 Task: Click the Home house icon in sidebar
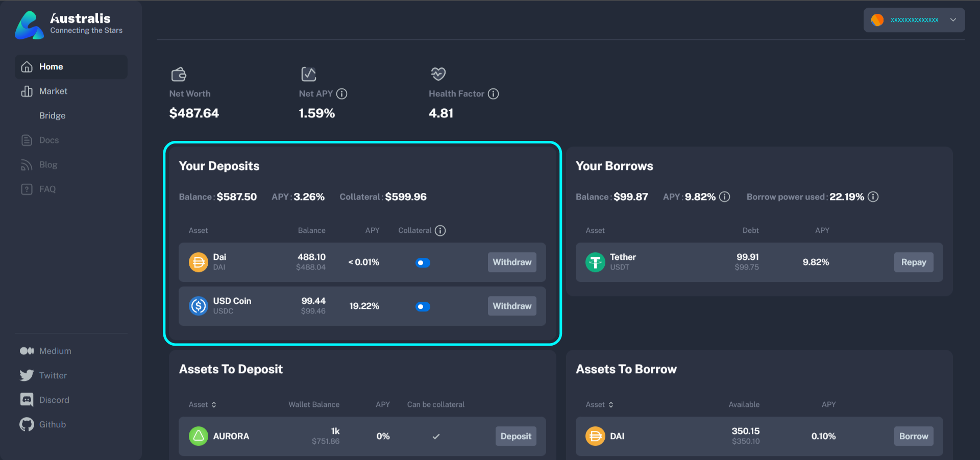(x=27, y=67)
